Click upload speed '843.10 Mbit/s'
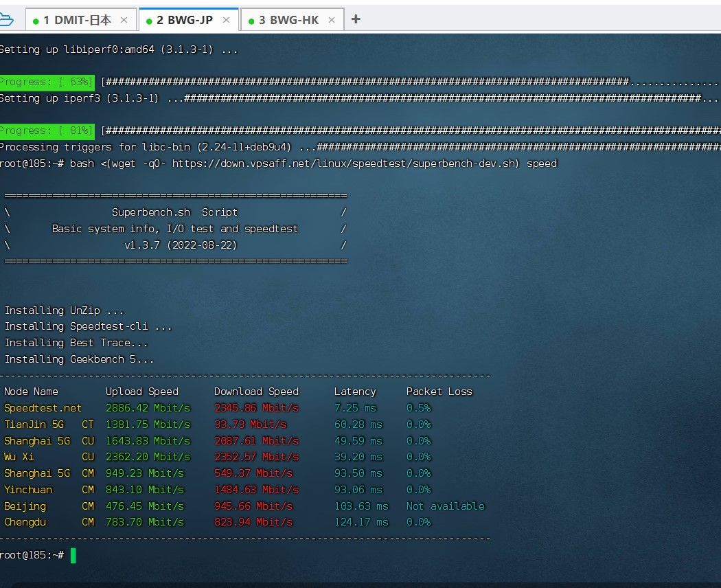This screenshot has height=588, width=721. (x=145, y=490)
